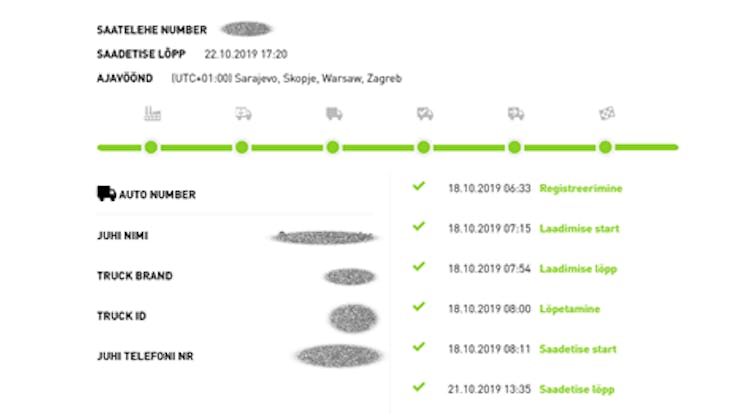This screenshot has width=736, height=414.
Task: Click the green checkmark next to Lõpetamine
Action: point(419,308)
